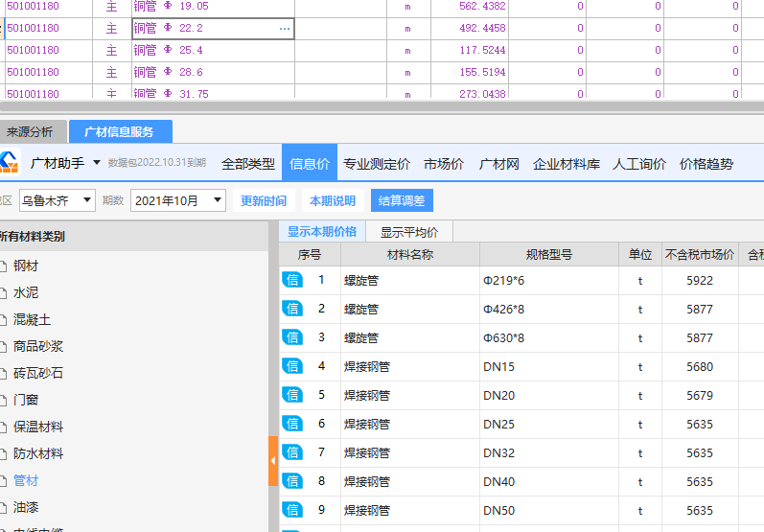Open the ellipsis button in 铜管 Φ22.2 cell

285,29
